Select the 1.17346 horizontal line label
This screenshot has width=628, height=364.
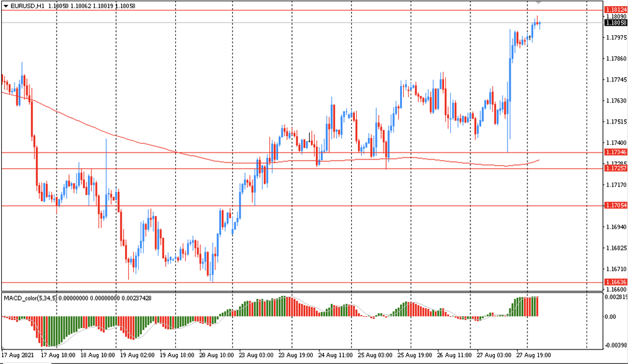point(615,152)
